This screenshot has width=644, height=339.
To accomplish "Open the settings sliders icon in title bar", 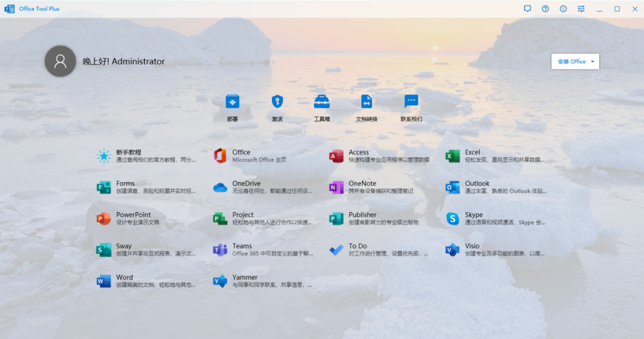I will 581,9.
